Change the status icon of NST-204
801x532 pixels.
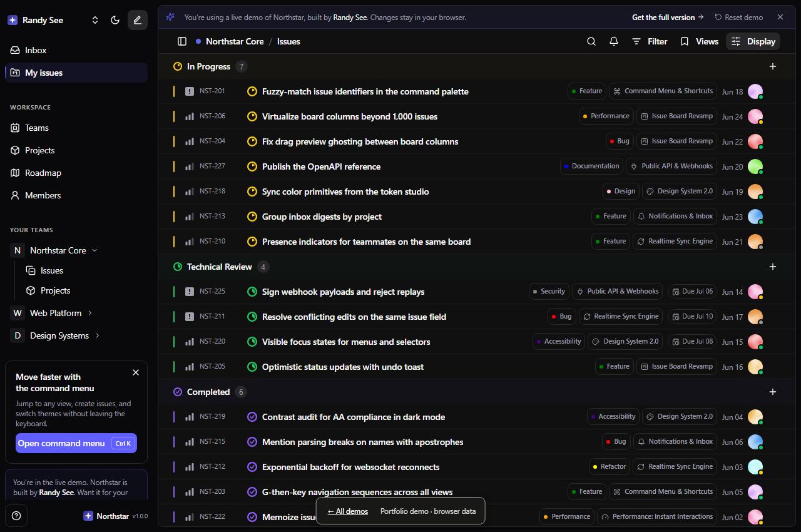[252, 141]
